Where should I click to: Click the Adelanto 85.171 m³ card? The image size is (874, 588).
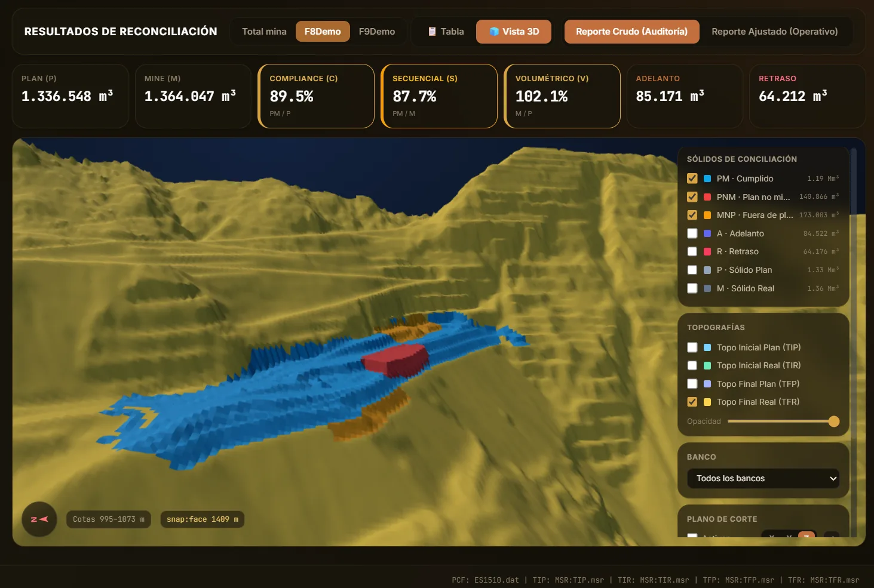(685, 96)
